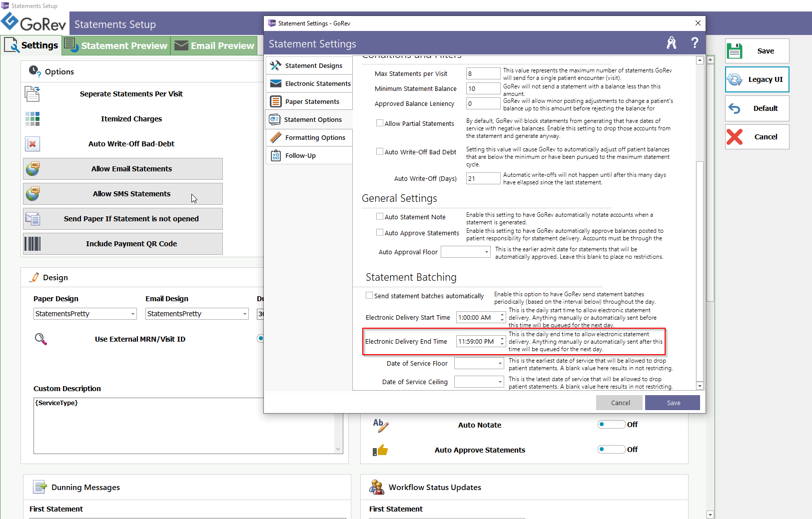Click the red X Cancel button
Image resolution: width=812 pixels, height=519 pixels.
(x=757, y=136)
